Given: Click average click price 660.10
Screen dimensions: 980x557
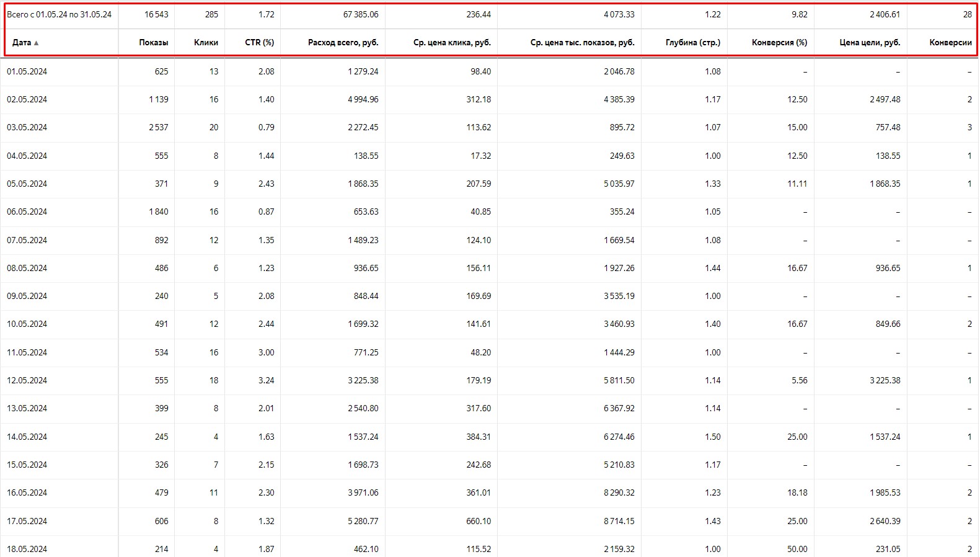Looking at the screenshot, I should tap(479, 521).
